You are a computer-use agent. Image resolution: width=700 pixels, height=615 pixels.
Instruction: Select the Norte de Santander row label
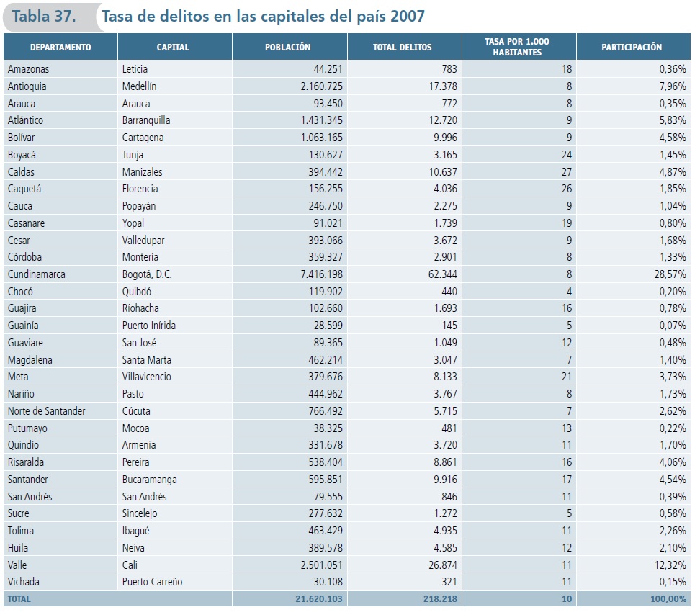tap(46, 411)
